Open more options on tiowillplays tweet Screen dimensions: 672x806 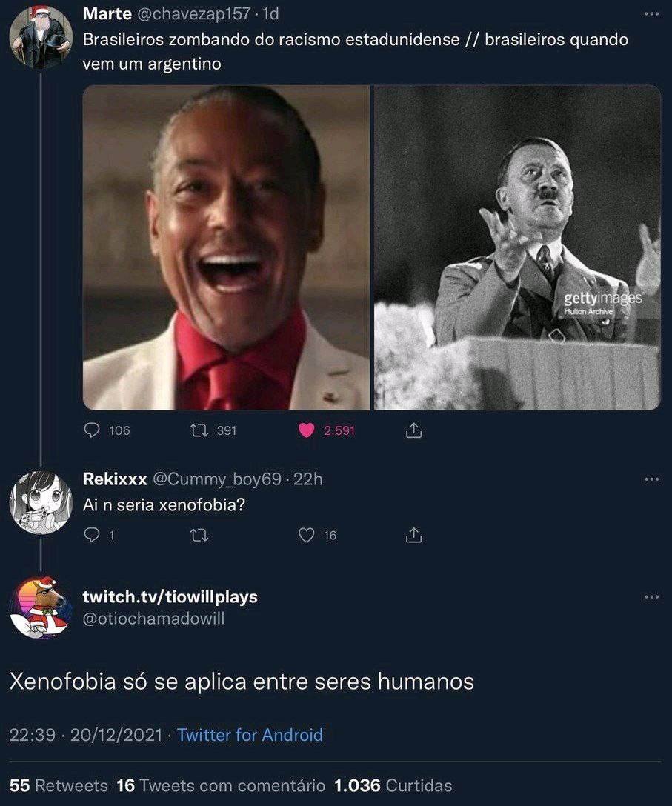(x=651, y=597)
